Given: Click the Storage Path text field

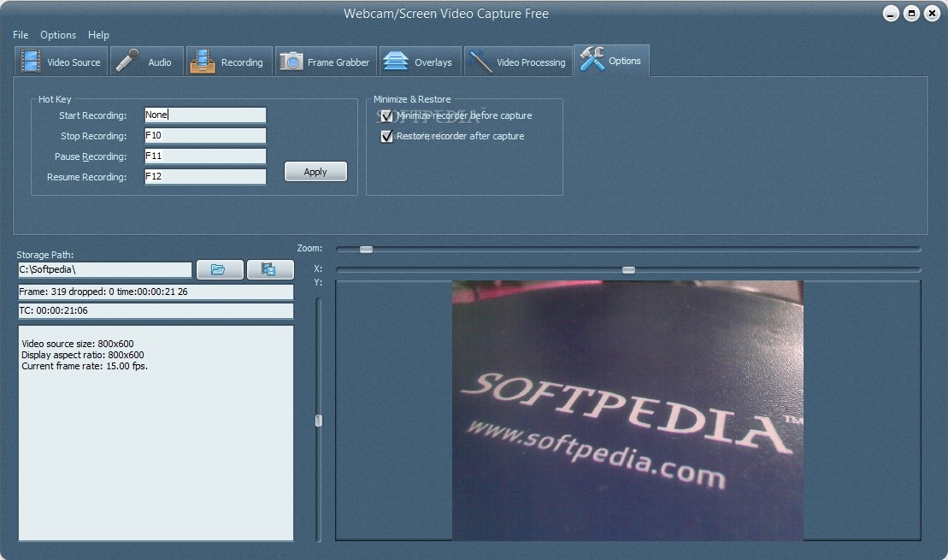Looking at the screenshot, I should coord(104,269).
